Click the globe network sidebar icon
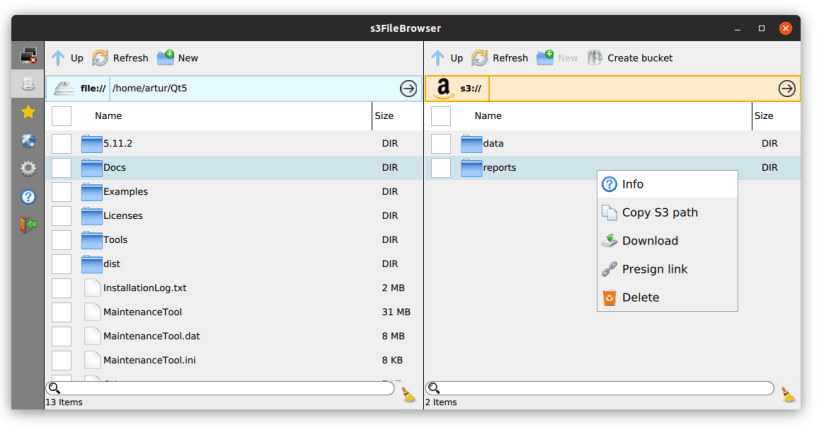This screenshot has height=430, width=819. pos(28,140)
